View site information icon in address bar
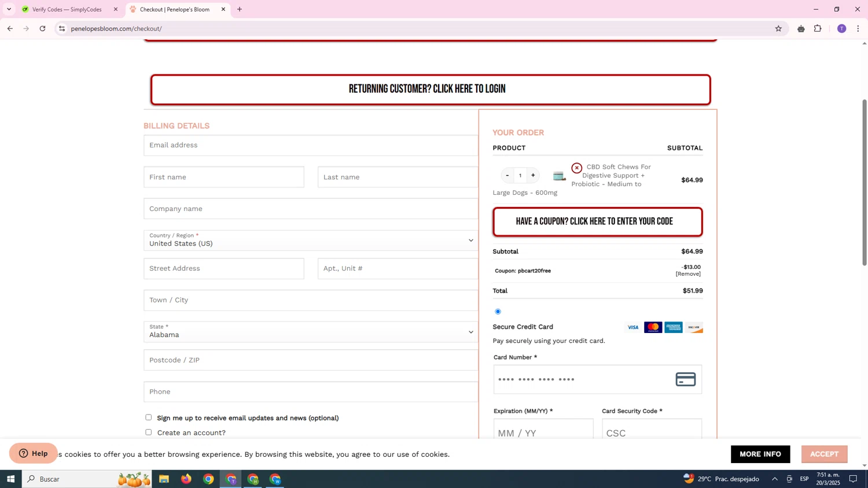The width and height of the screenshot is (868, 488). tap(62, 28)
